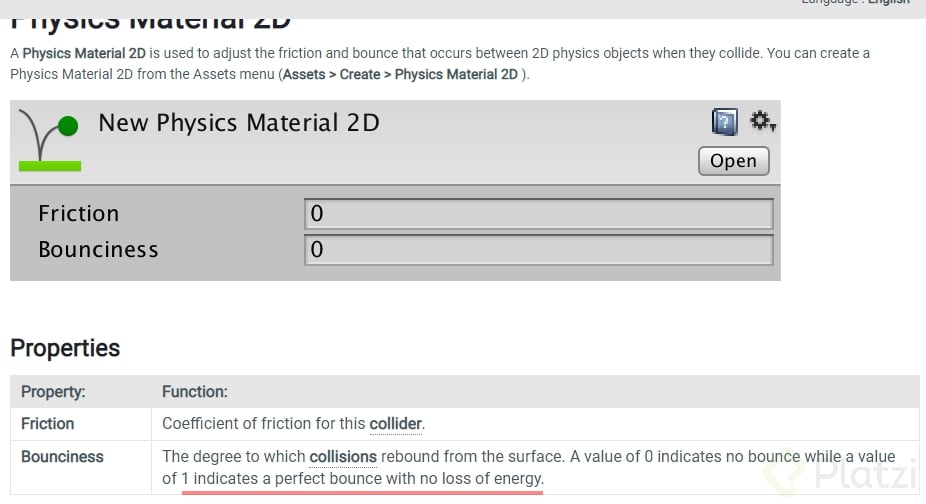Click the Properties section heading
Screen dimensions: 926x504
pos(65,348)
